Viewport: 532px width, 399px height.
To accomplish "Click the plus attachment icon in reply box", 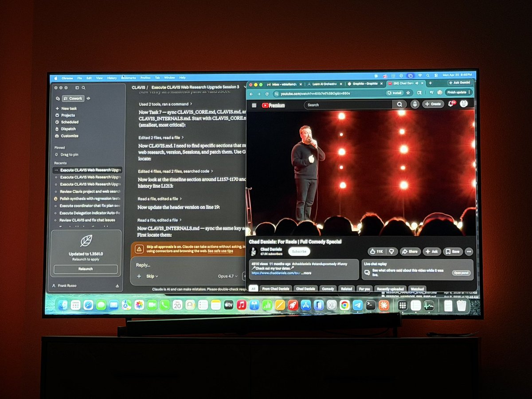I will pyautogui.click(x=139, y=276).
